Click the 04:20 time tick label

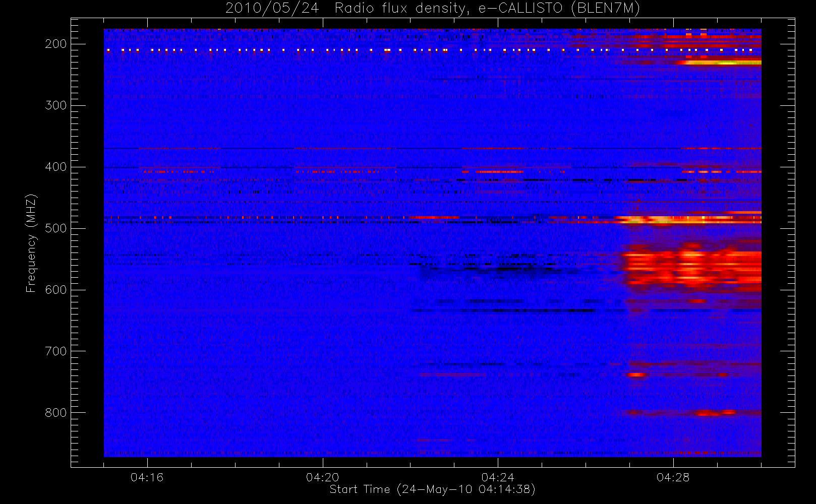pos(323,477)
